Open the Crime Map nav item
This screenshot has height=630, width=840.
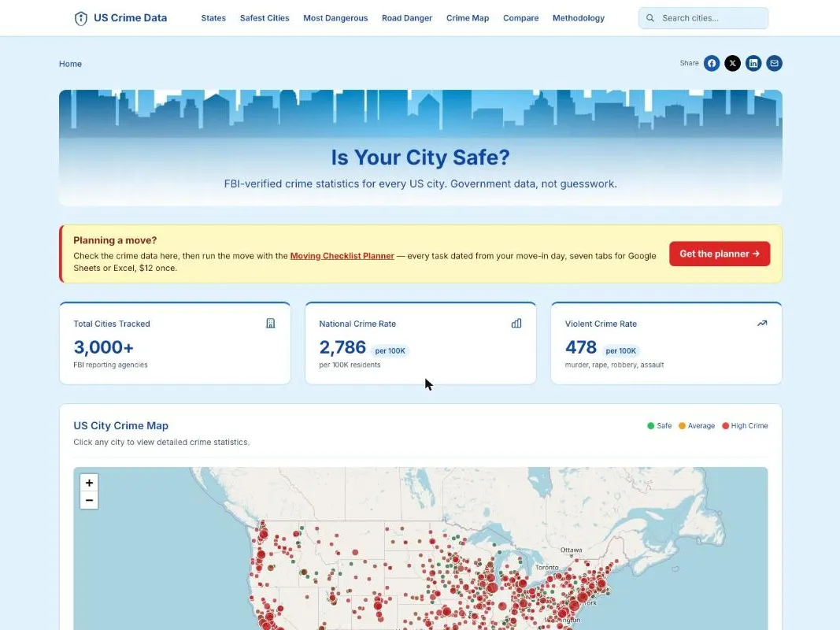[468, 18]
